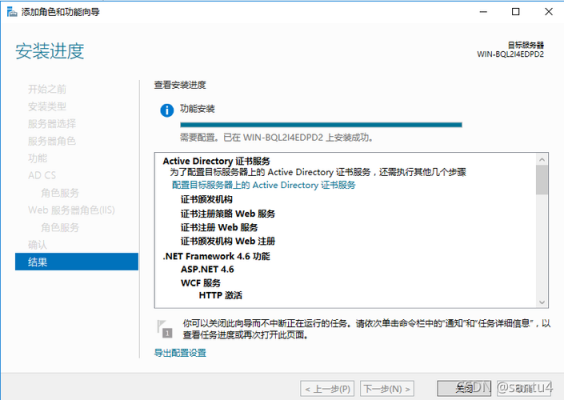The image size is (564, 400).
Task: Click the 下一步(N) button
Action: click(x=387, y=389)
